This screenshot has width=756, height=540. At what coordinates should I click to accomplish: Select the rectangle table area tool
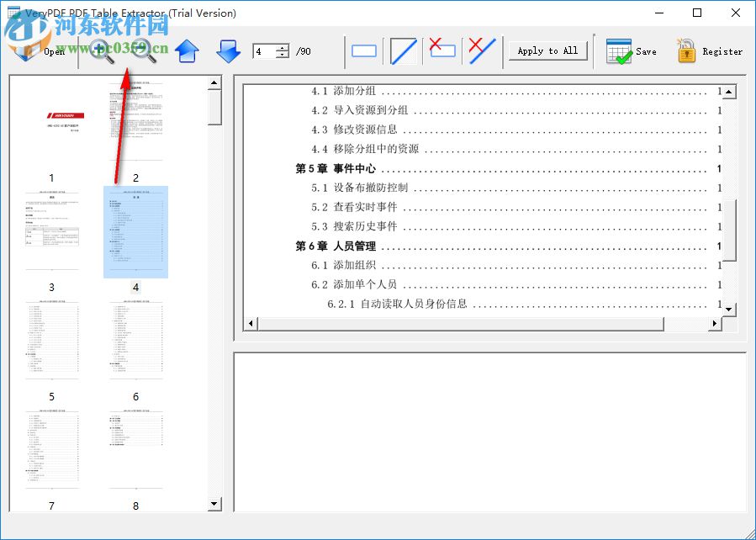(x=363, y=50)
